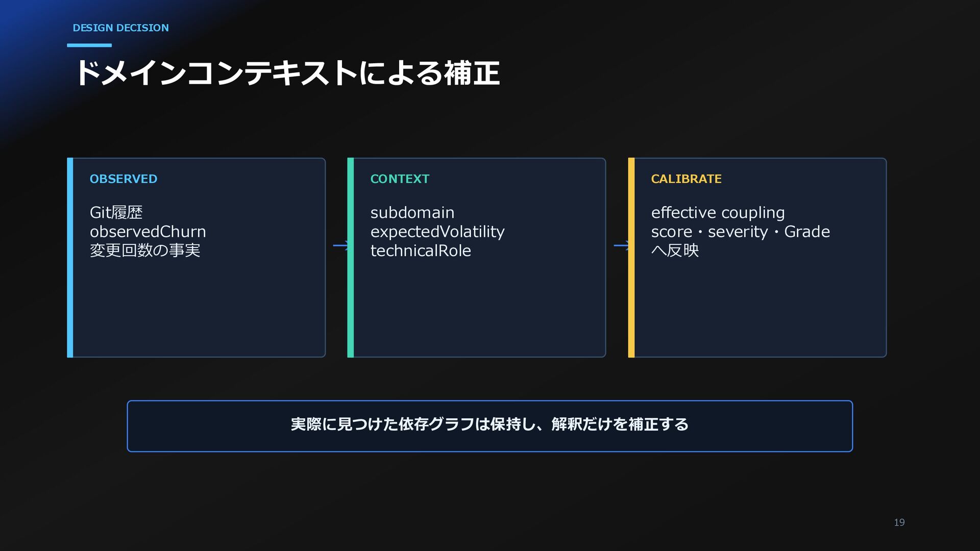Viewport: 980px width, 551px height.
Task: Click the へ反映 text
Action: pos(675,251)
